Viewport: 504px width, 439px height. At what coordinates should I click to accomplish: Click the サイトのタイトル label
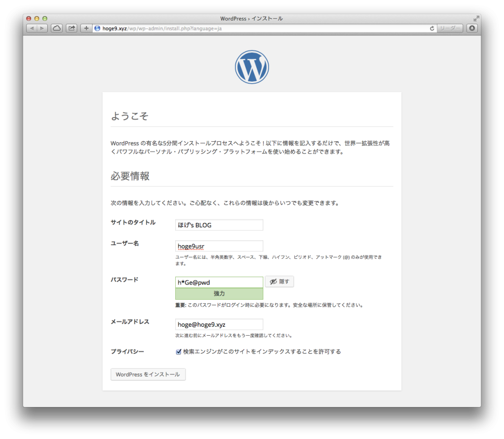133,222
